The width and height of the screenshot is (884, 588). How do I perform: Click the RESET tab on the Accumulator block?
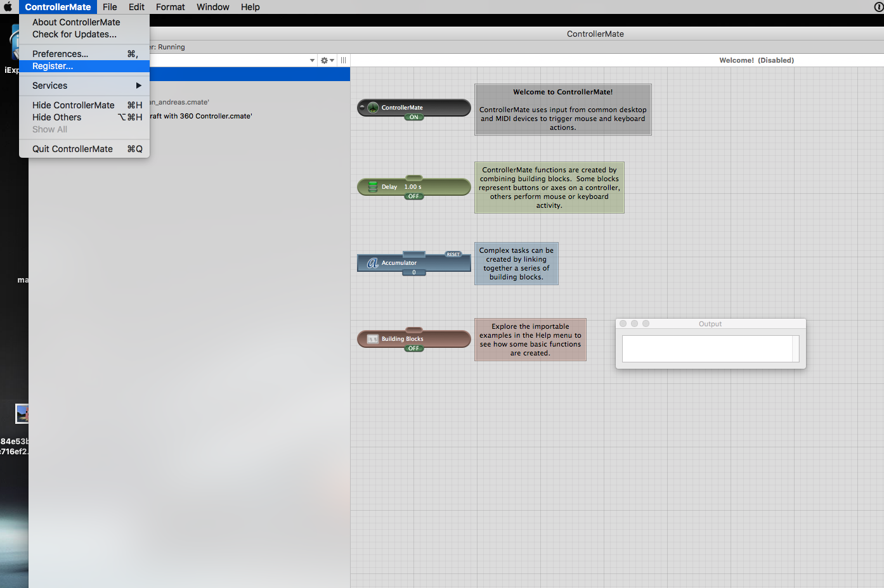click(x=453, y=254)
